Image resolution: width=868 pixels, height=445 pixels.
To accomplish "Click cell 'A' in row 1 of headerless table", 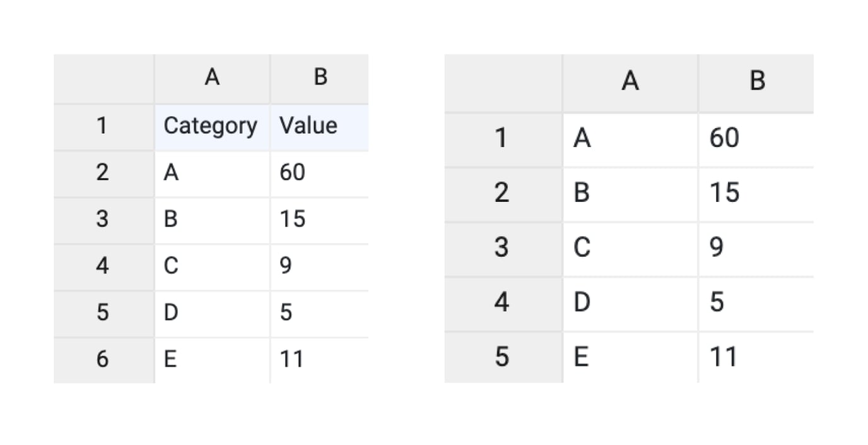I will tap(630, 138).
